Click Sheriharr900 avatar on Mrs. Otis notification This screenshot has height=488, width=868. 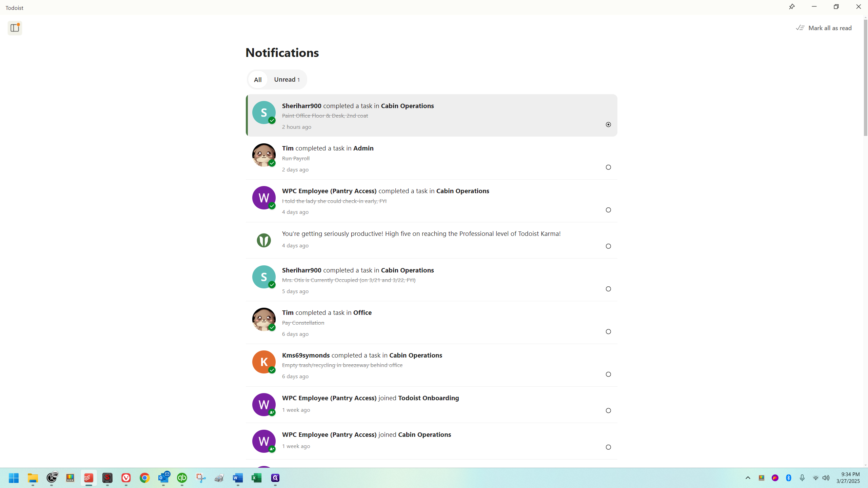pos(264,277)
